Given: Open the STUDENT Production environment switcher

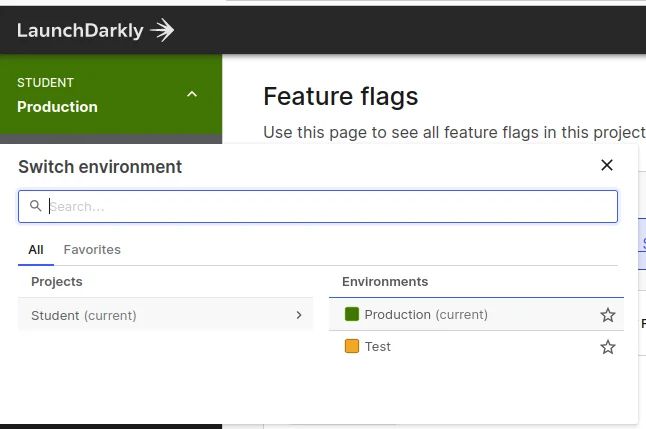Looking at the screenshot, I should click(x=111, y=95).
